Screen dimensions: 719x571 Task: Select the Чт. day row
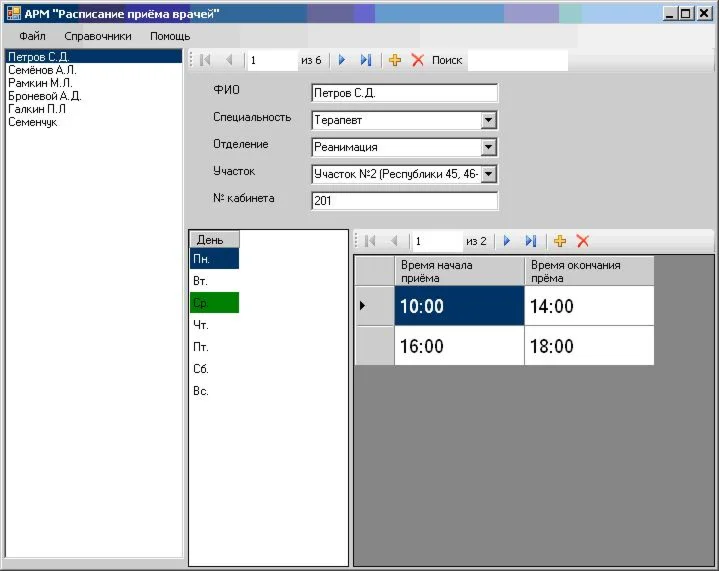214,325
